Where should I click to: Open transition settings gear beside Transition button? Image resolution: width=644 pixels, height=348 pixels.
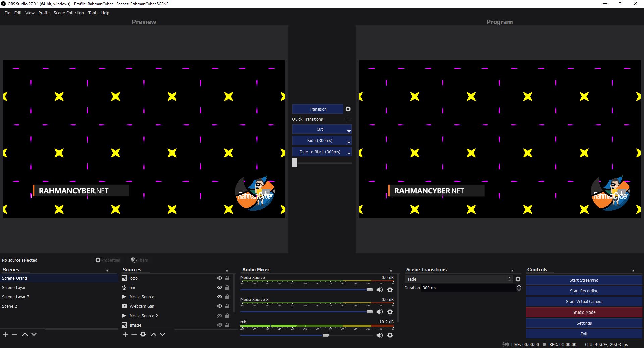tap(348, 109)
